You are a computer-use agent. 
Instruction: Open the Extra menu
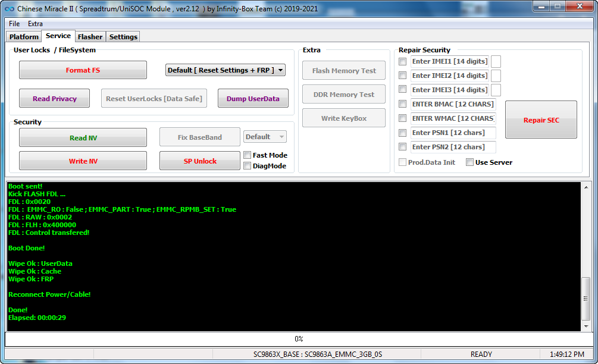click(35, 24)
